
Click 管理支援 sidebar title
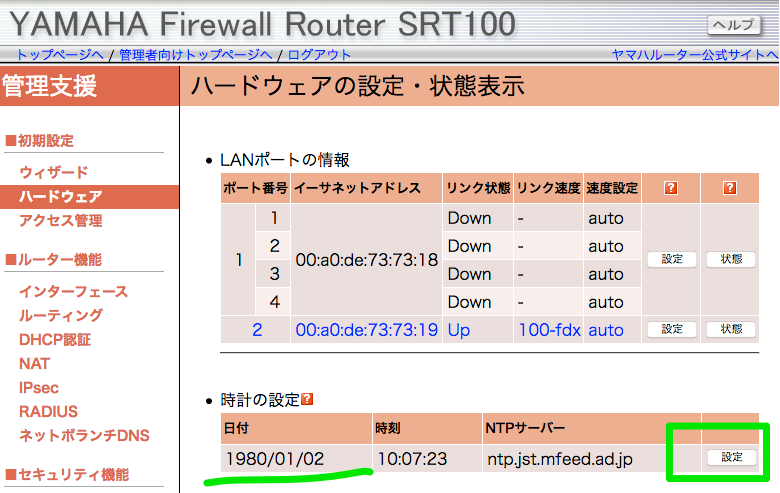click(49, 86)
